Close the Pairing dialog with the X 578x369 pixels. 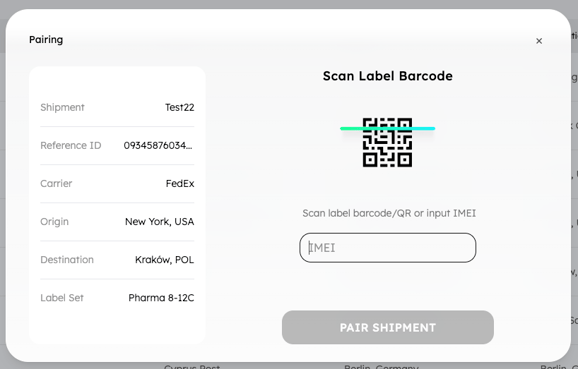click(x=539, y=41)
